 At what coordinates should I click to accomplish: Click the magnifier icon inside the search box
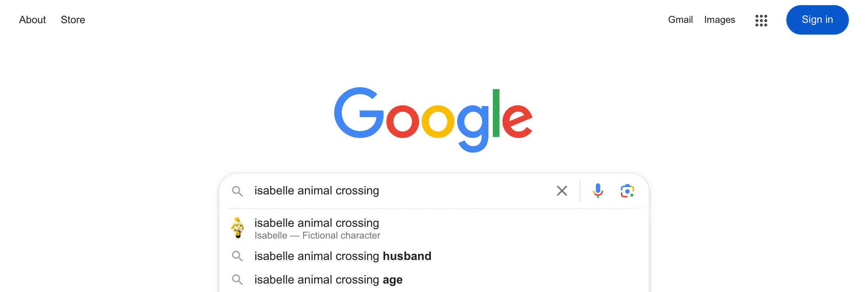pos(238,191)
